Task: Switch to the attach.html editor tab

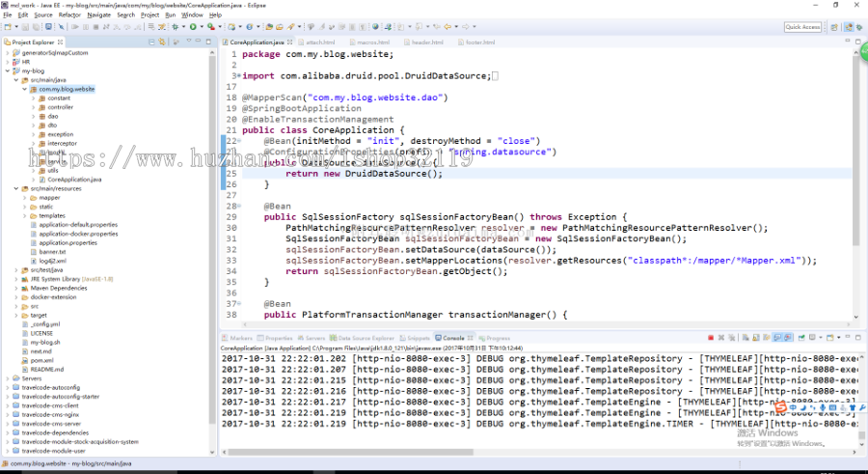Action: pyautogui.click(x=316, y=42)
